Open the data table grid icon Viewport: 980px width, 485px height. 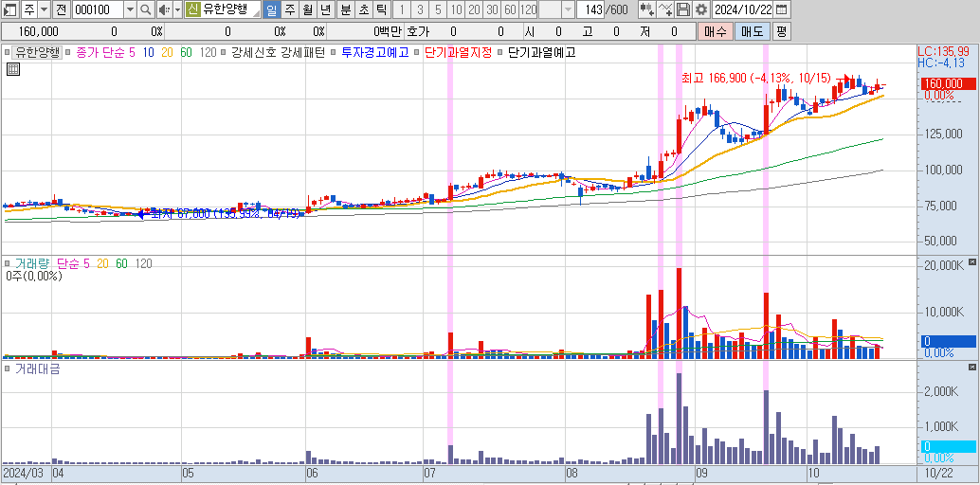pos(12,69)
